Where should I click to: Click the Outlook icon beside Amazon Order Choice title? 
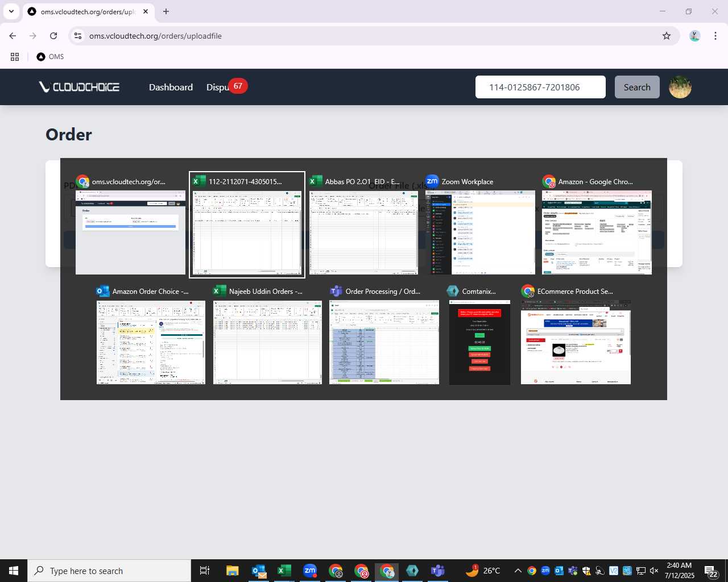[x=103, y=291]
